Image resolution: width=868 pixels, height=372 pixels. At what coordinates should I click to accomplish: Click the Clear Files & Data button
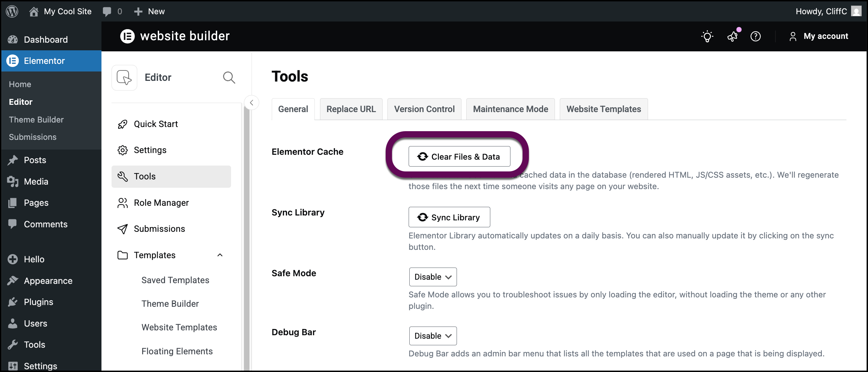tap(459, 156)
